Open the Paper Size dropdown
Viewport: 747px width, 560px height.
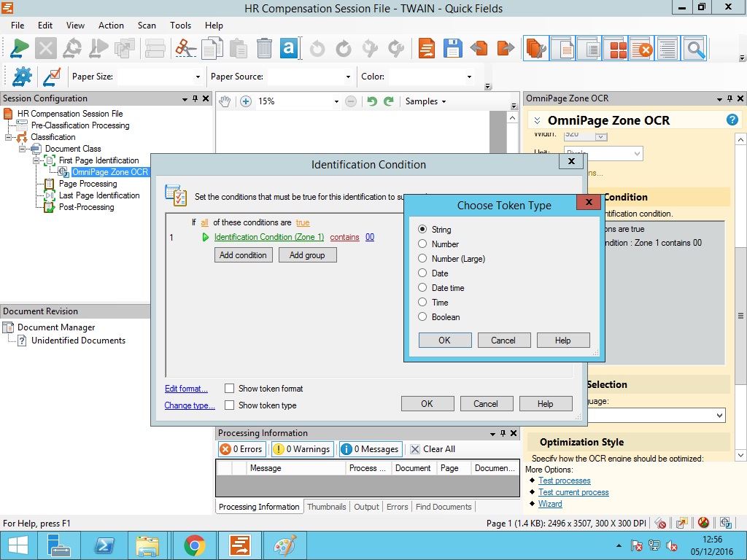197,77
